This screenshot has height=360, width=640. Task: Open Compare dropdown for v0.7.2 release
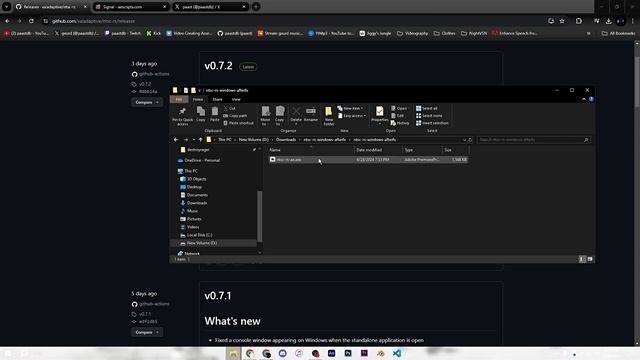pyautogui.click(x=147, y=102)
